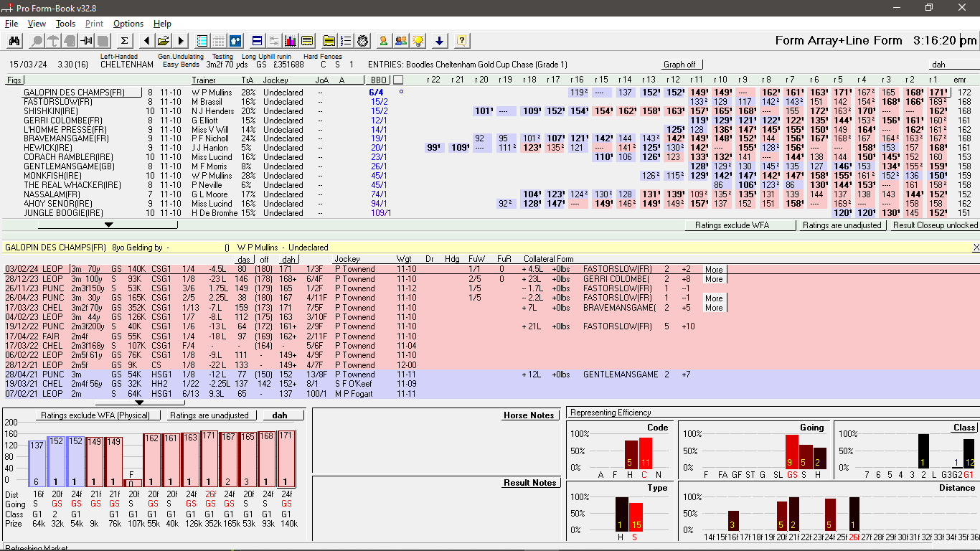Image resolution: width=980 pixels, height=551 pixels.
Task: Click the binoculars search icon
Action: point(14,41)
